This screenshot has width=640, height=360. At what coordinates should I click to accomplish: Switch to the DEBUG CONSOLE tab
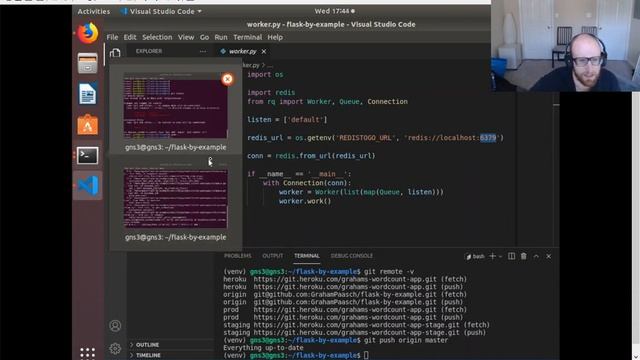(x=352, y=256)
